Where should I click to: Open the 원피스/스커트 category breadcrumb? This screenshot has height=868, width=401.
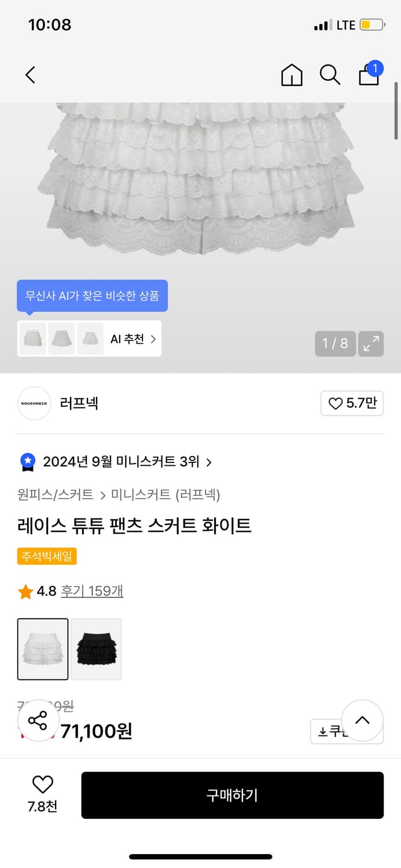tap(56, 495)
